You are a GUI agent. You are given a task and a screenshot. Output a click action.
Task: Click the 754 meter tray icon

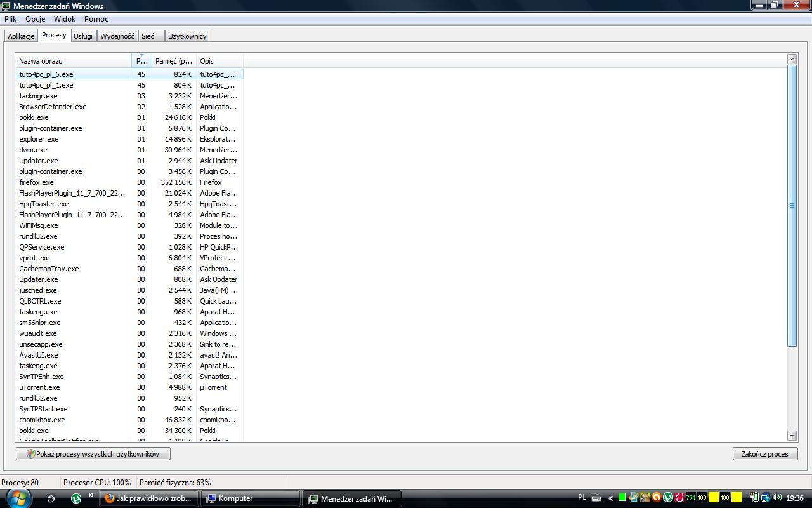pyautogui.click(x=691, y=498)
